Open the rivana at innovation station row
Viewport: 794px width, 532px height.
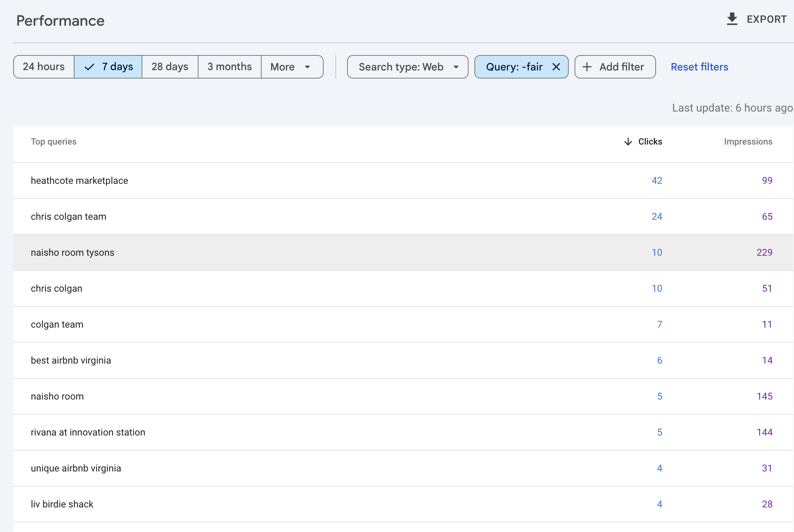88,432
